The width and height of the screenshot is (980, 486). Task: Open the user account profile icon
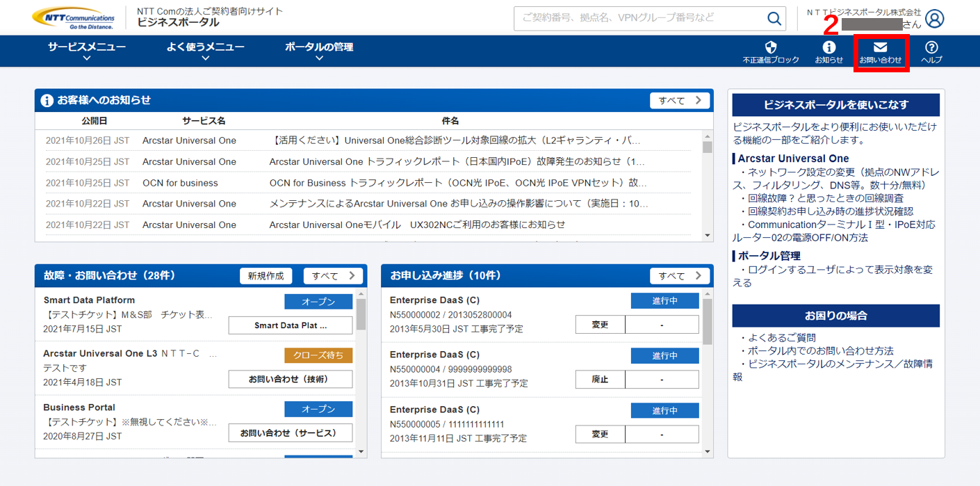(935, 19)
